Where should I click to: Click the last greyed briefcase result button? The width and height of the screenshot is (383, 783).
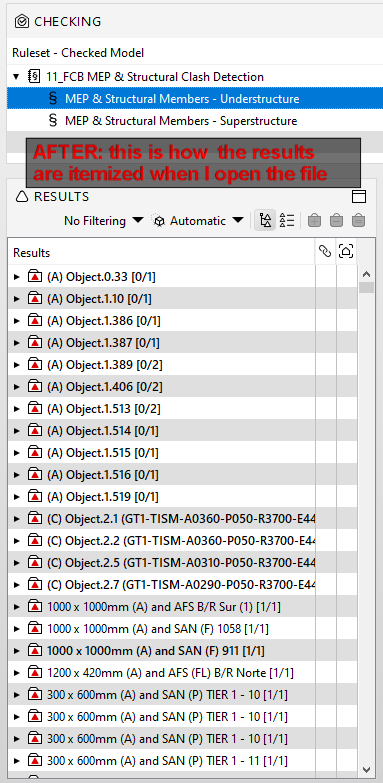[x=359, y=220]
